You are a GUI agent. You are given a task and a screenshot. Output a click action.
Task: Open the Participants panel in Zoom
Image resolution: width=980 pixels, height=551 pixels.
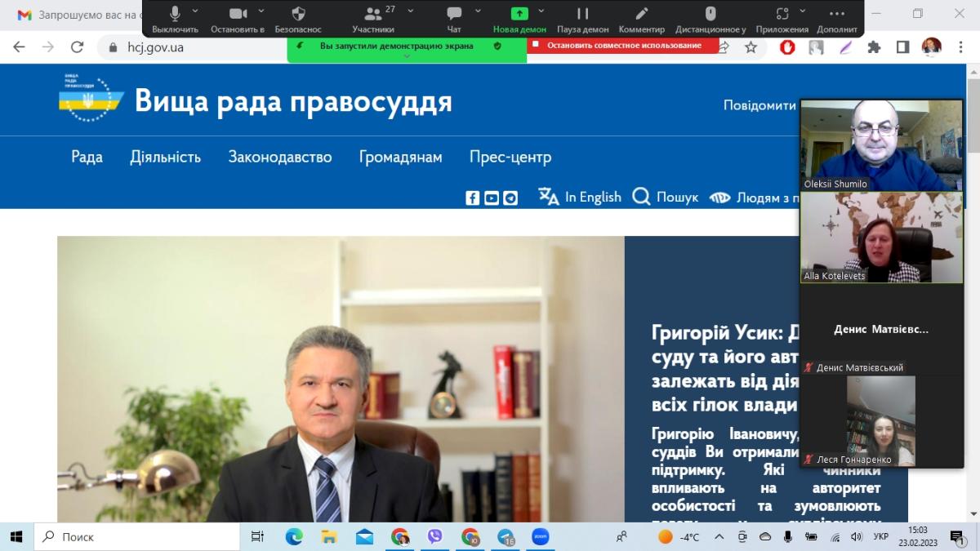tap(373, 15)
